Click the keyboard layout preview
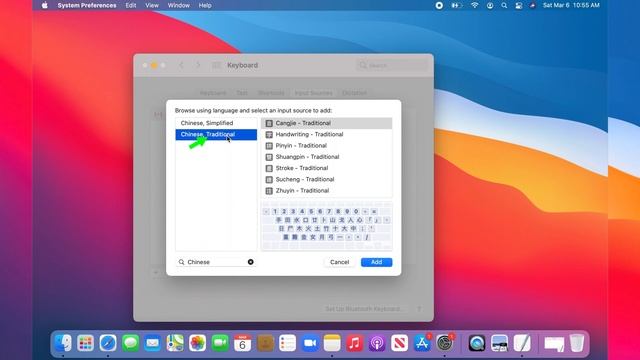This screenshot has height=360, width=640. (x=327, y=226)
